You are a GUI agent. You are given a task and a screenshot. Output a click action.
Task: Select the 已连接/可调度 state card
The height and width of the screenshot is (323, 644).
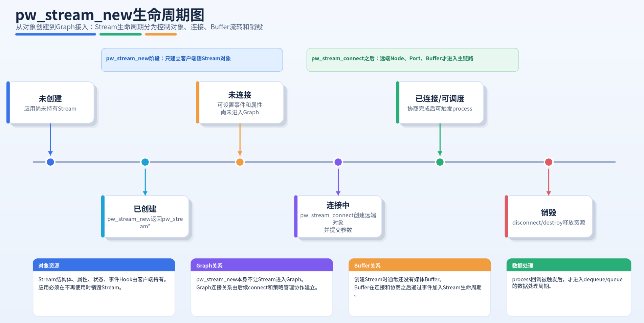pyautogui.click(x=440, y=102)
